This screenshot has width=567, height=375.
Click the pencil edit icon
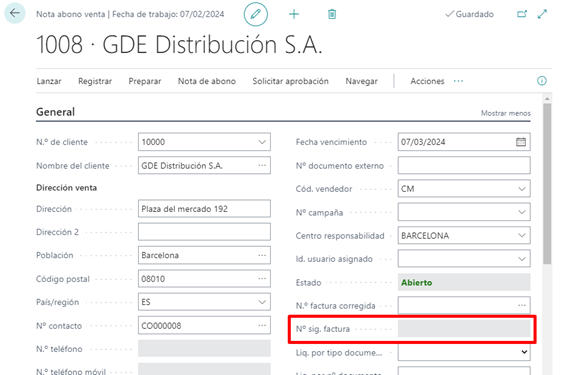tap(256, 14)
